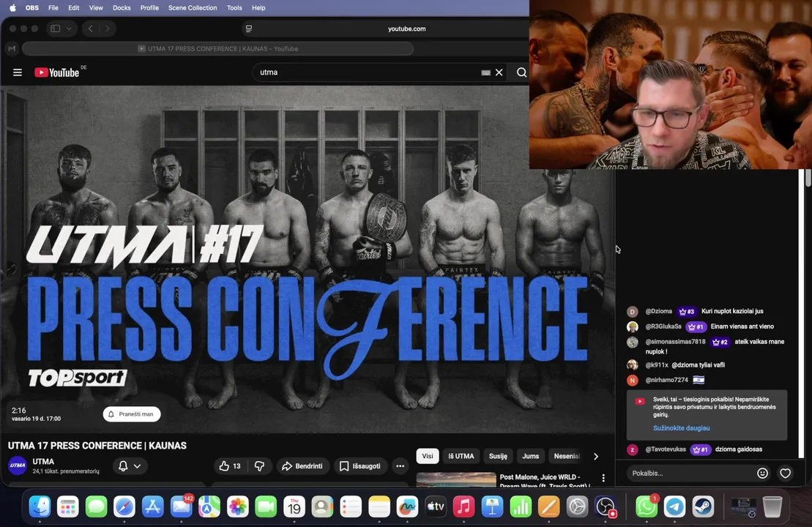This screenshot has width=812, height=527.
Task: Open the Music app in dock
Action: (464, 507)
